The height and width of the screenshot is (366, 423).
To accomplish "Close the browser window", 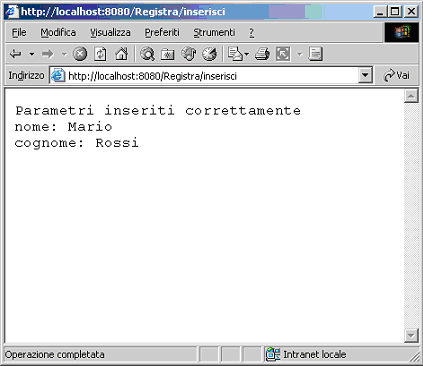I will [411, 12].
